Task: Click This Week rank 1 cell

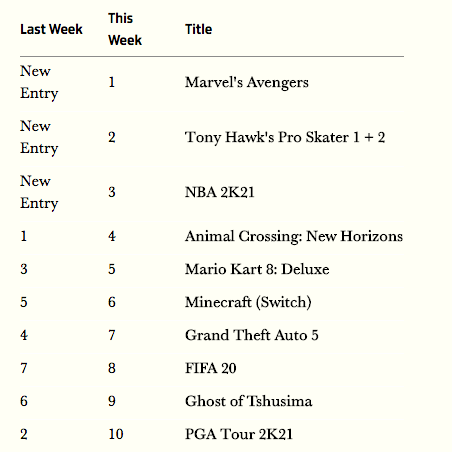Action: click(x=112, y=82)
